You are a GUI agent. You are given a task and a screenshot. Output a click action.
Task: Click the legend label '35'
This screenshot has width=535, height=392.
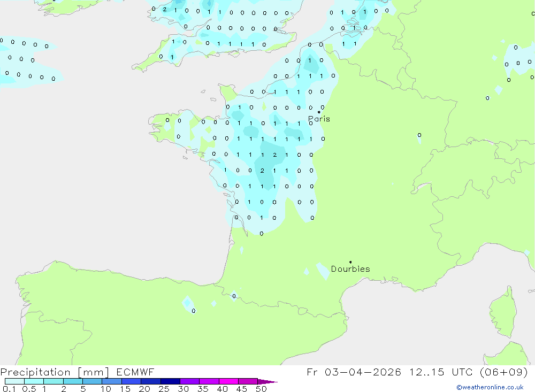(x=203, y=389)
